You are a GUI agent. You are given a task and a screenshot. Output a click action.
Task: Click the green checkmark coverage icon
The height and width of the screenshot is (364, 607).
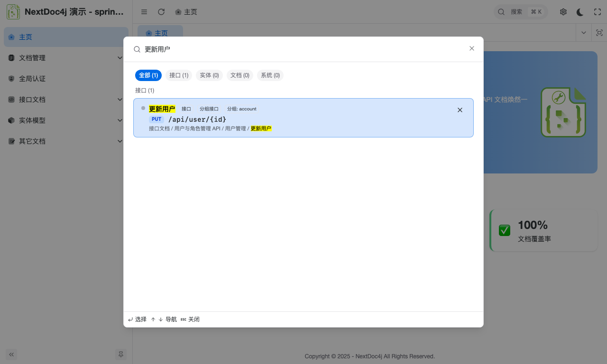(x=505, y=230)
